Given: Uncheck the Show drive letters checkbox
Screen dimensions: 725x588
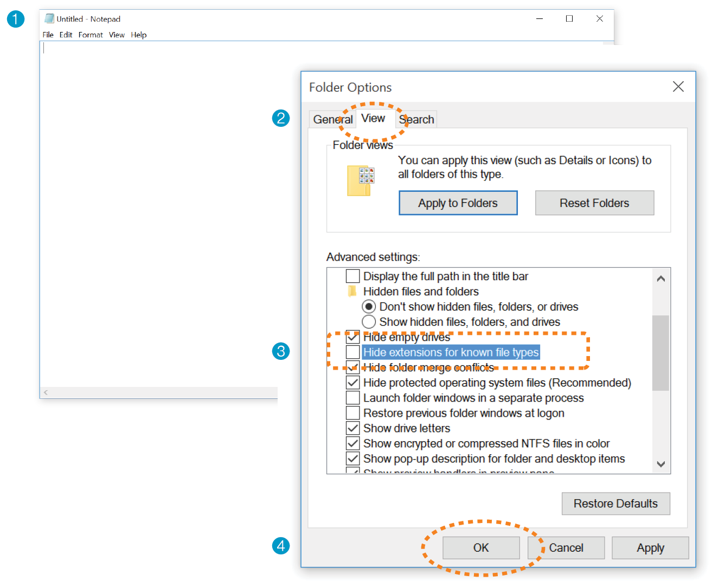Looking at the screenshot, I should 353,428.
